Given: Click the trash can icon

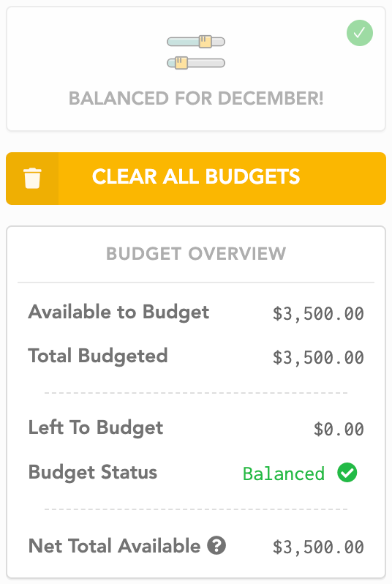Looking at the screenshot, I should (x=32, y=178).
